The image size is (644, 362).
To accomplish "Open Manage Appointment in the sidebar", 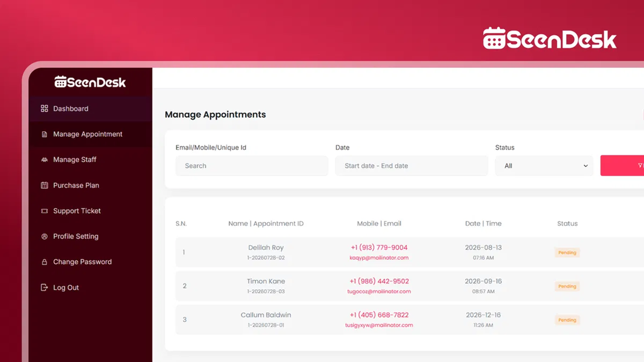I will click(90, 134).
